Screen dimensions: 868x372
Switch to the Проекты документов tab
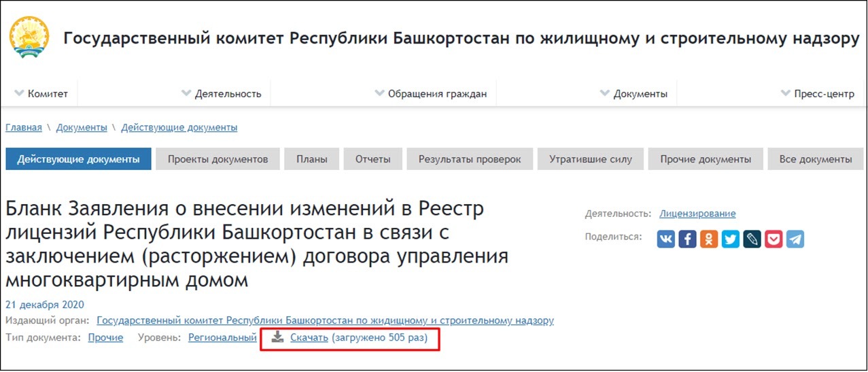click(218, 159)
